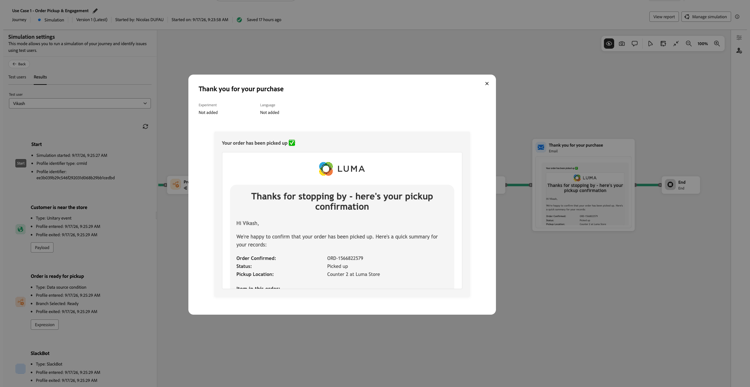Click the Customer is near the store step icon

click(20, 229)
